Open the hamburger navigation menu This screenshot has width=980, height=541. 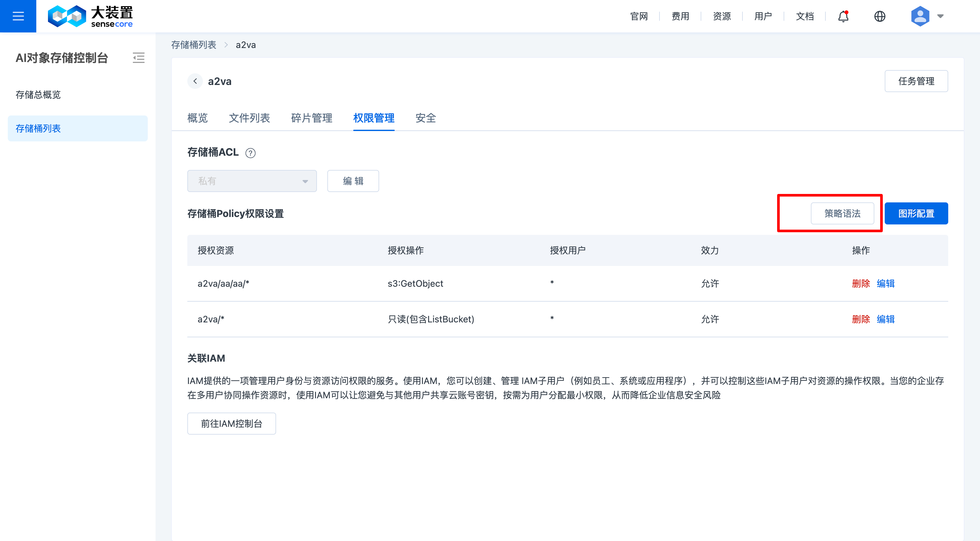click(18, 16)
